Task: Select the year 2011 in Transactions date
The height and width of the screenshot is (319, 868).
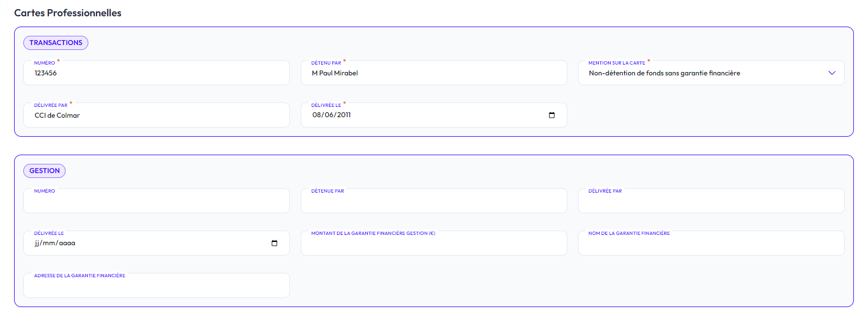Action: pos(344,115)
